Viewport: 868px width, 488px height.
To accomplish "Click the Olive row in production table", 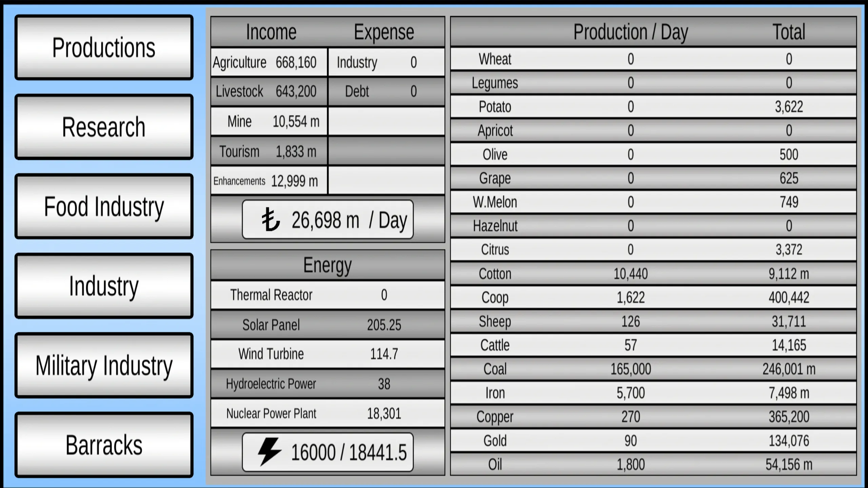I will [x=653, y=154].
